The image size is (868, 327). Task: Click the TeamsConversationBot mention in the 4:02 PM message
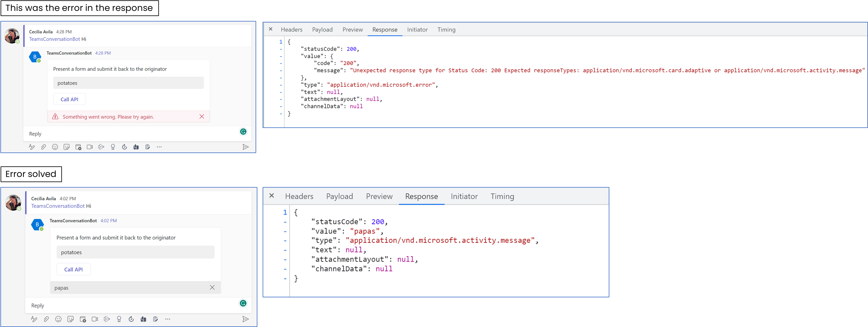[58, 206]
